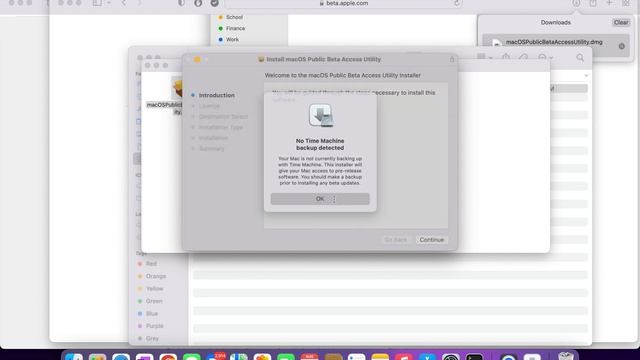The image size is (640, 360).
Task: Show Safari downloads button
Action: tap(576, 3)
